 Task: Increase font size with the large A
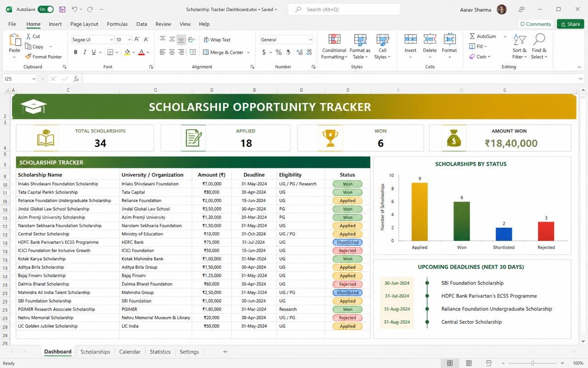pyautogui.click(x=138, y=40)
